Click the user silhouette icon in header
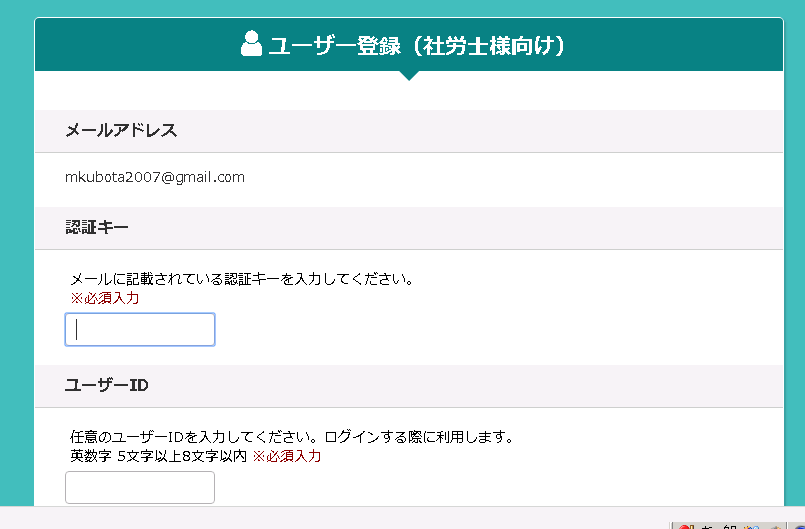This screenshot has height=529, width=805. click(251, 44)
